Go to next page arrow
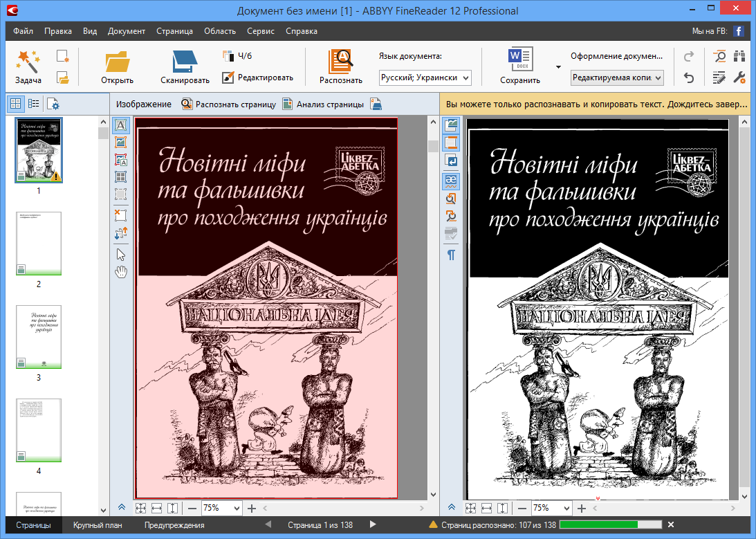Image resolution: width=756 pixels, height=539 pixels. [x=373, y=524]
